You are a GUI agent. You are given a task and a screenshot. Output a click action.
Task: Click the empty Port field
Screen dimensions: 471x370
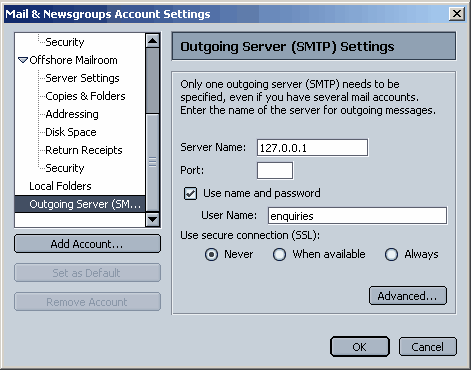pos(275,171)
